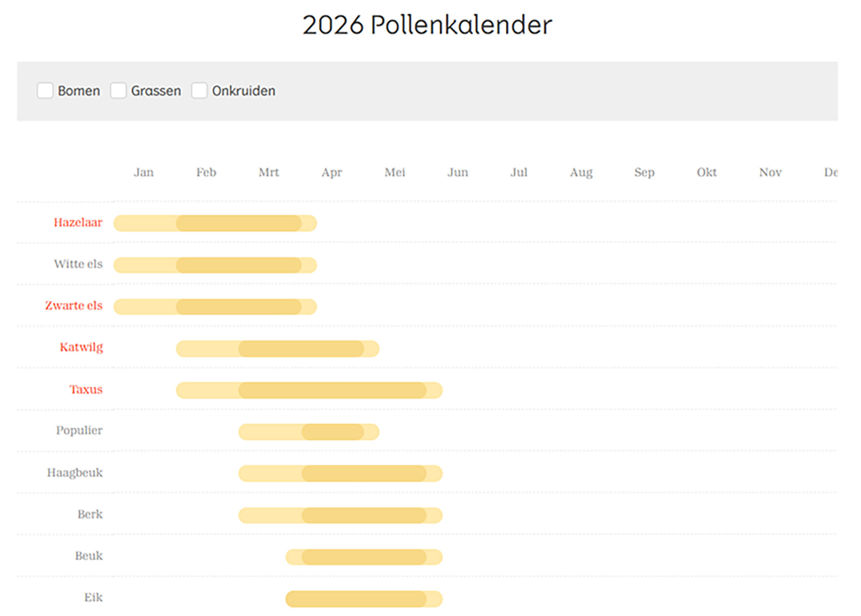Viewport: 861px width, 616px height.
Task: Check the Bomen filter checkbox
Action: tap(45, 91)
